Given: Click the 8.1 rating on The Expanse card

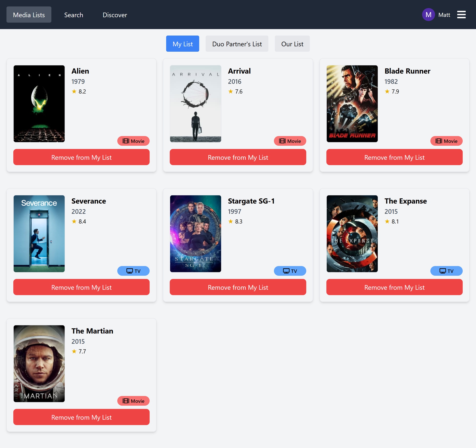Looking at the screenshot, I should tap(395, 221).
